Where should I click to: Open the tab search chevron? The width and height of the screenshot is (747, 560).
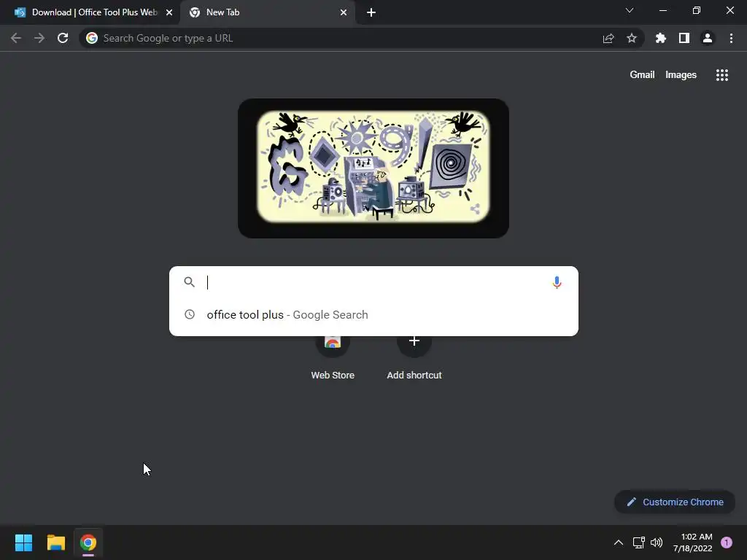[x=630, y=10]
